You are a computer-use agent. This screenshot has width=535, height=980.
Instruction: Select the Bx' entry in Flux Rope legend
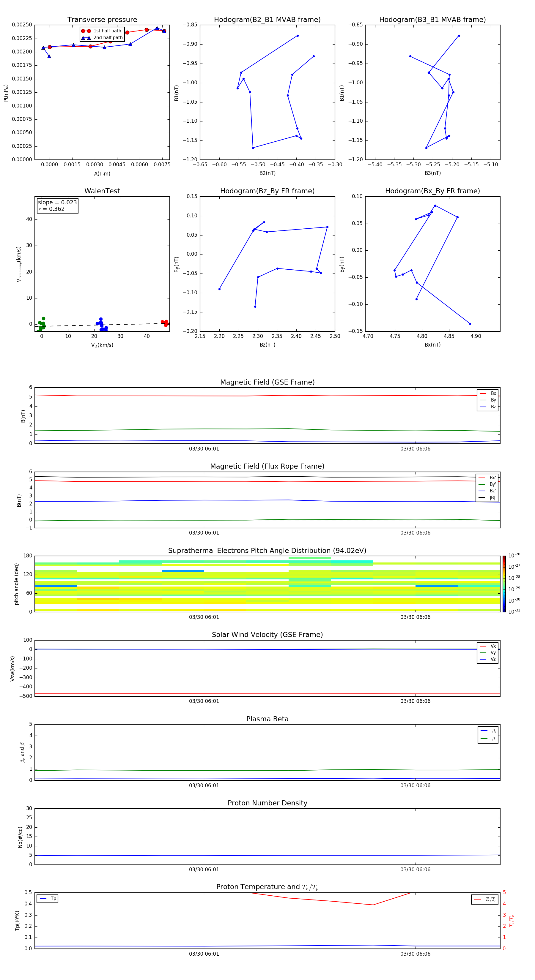click(x=487, y=478)
